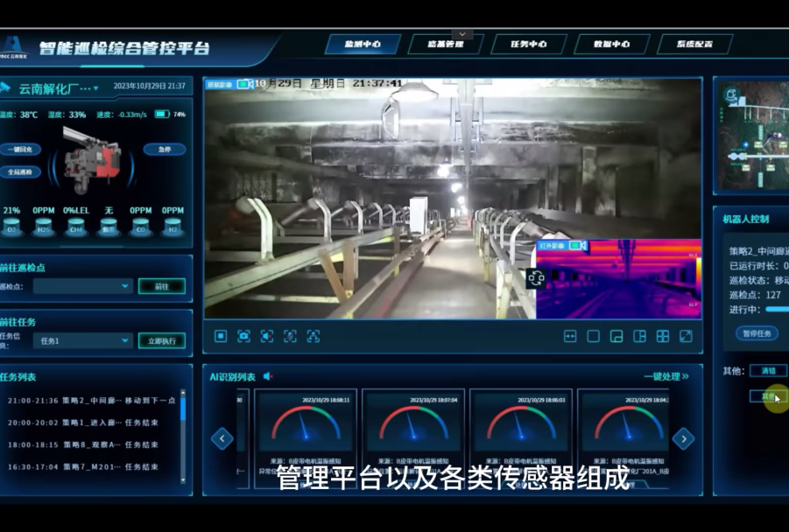
Task: Select the CO gas sensor icon
Action: (140, 227)
